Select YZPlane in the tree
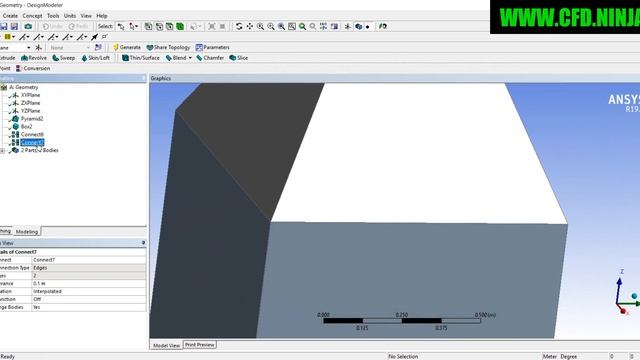The image size is (640, 360). pyautogui.click(x=31, y=111)
